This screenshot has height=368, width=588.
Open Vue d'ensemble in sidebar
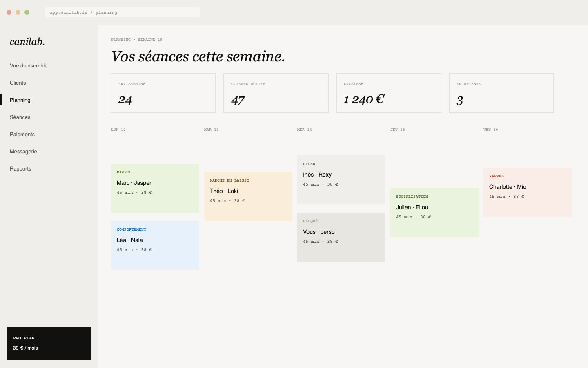[29, 66]
